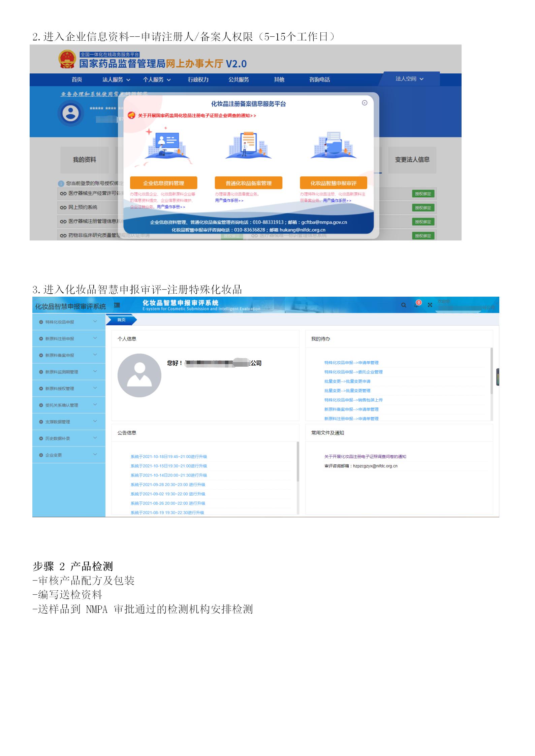Click the fullscreen expand icon in header
This screenshot has width=535, height=756.
click(x=430, y=305)
